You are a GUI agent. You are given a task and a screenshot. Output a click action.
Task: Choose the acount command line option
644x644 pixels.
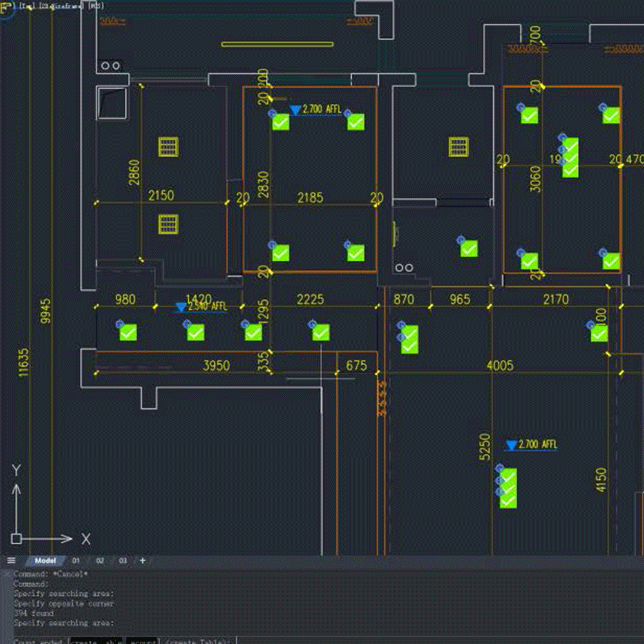point(142,641)
